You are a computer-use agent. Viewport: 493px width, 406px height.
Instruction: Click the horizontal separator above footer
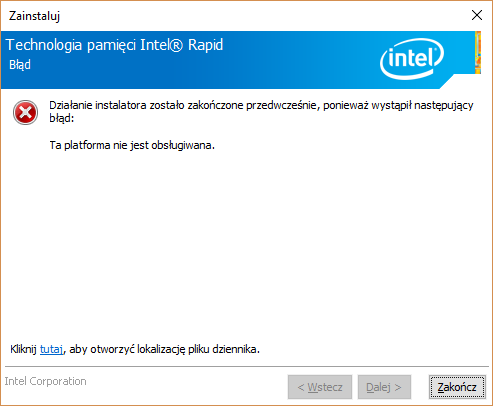247,367
